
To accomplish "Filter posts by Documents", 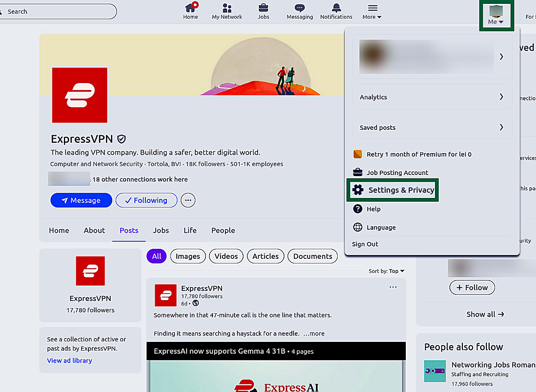I will pyautogui.click(x=313, y=256).
